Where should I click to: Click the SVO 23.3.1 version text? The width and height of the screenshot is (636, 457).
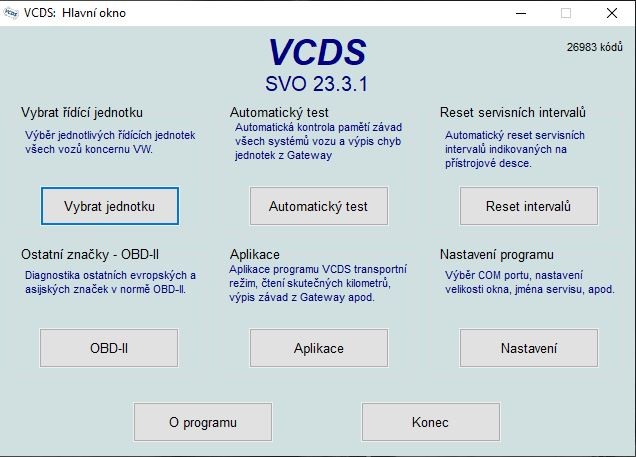tap(316, 84)
